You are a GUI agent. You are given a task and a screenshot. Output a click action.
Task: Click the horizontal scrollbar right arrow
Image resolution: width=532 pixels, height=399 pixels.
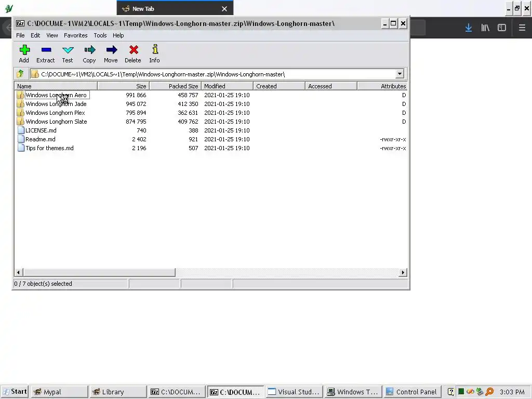[x=403, y=272]
